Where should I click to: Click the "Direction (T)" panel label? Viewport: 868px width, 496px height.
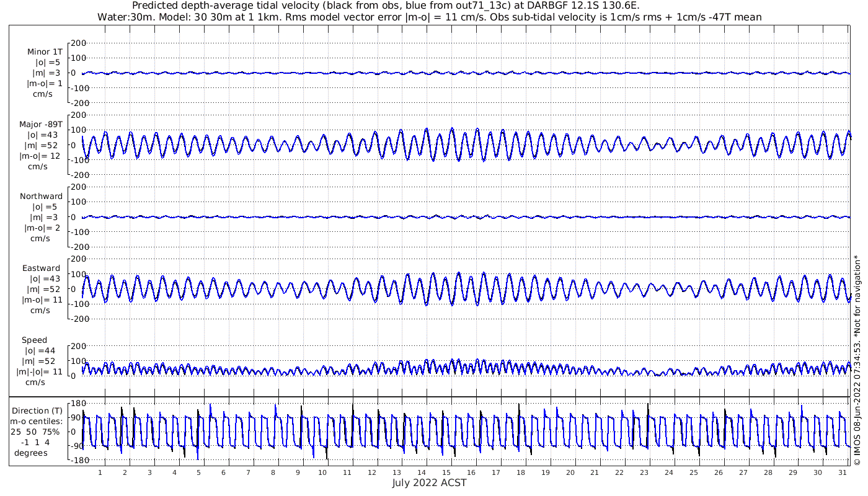coord(37,410)
